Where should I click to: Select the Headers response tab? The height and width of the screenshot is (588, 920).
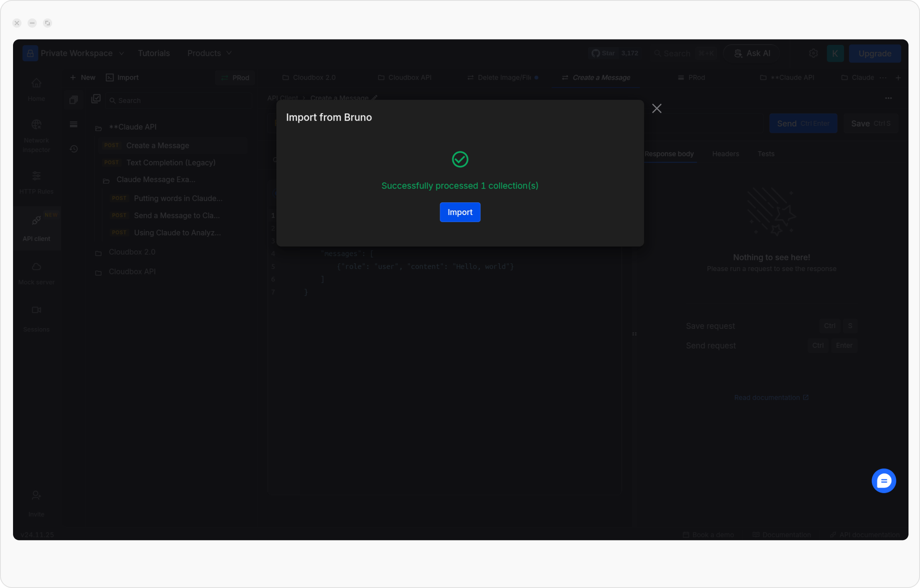[725, 154]
